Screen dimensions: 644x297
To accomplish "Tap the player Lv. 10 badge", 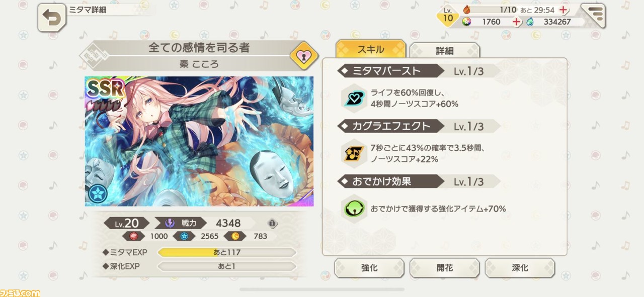I will 448,16.
